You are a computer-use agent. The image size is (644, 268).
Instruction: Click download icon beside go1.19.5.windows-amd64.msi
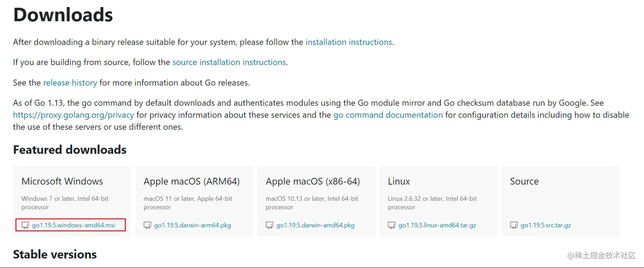click(x=26, y=225)
